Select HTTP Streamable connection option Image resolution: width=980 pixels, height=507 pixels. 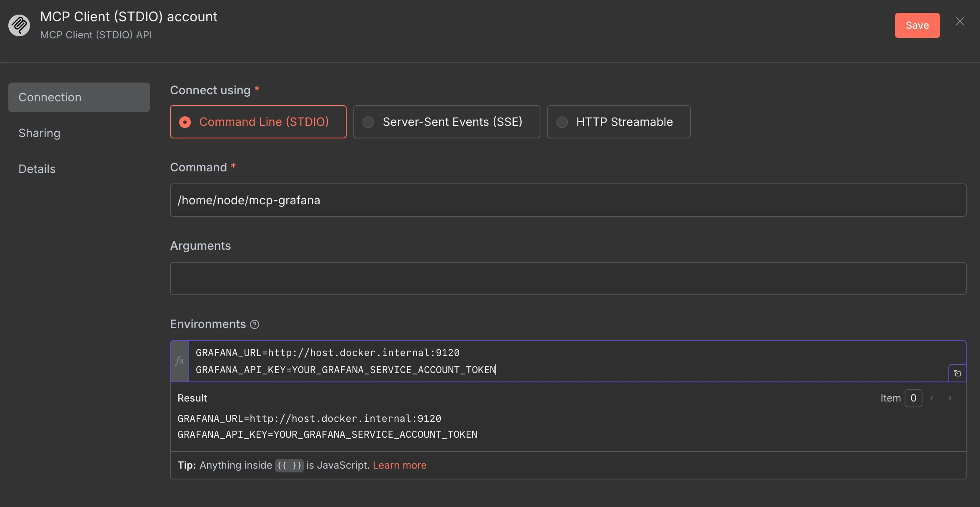point(619,122)
